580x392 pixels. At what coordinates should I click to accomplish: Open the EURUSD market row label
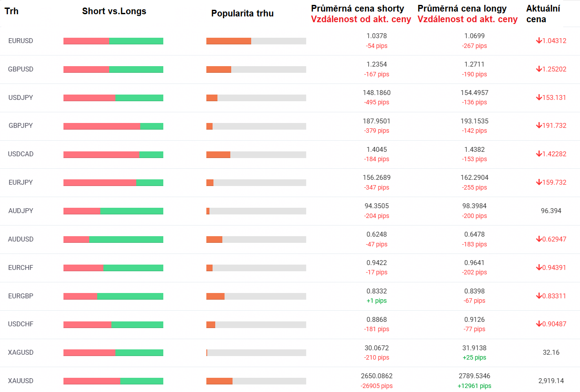click(21, 41)
